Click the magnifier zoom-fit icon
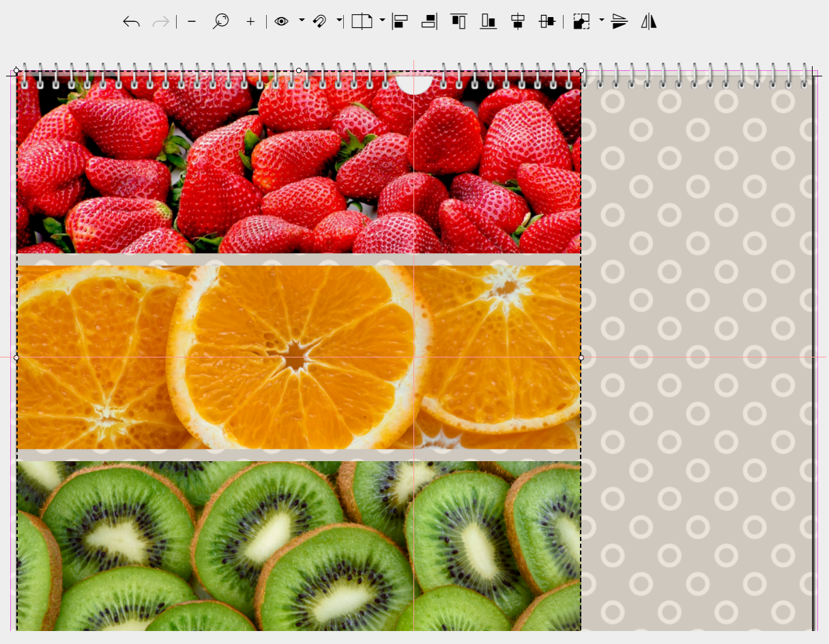The image size is (829, 644). click(x=220, y=22)
